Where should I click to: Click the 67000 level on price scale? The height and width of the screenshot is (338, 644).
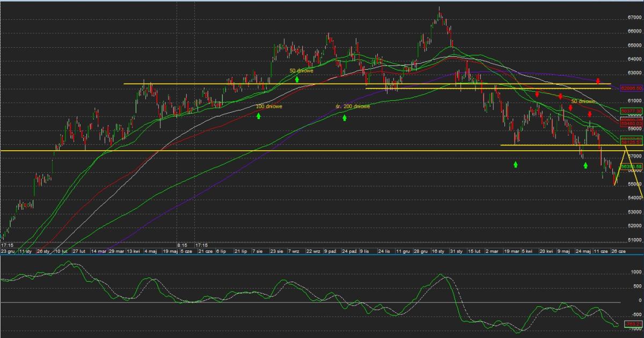[634, 17]
